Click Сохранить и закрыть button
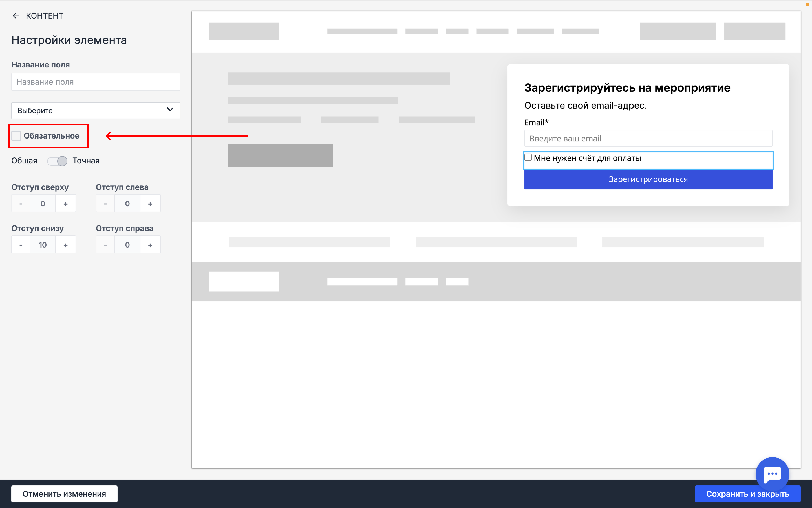Image resolution: width=812 pixels, height=508 pixels. pyautogui.click(x=748, y=494)
